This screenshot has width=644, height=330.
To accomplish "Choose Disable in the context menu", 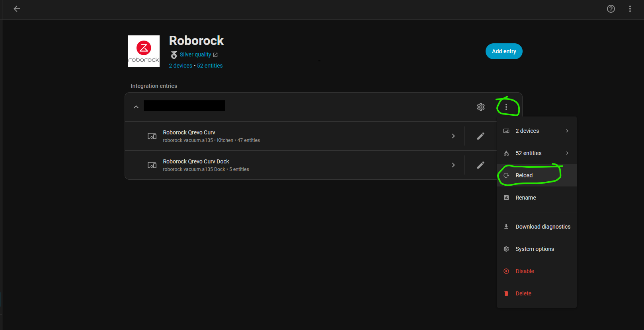I will [x=537, y=271].
